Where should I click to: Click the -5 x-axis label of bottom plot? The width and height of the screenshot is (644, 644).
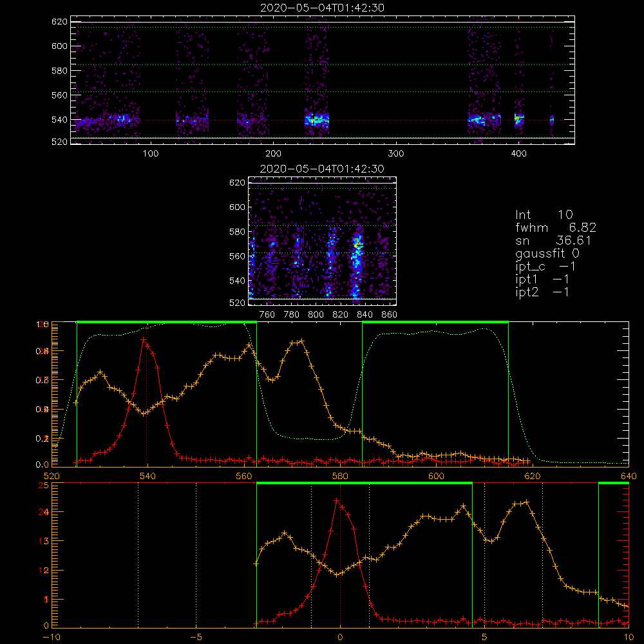tap(196, 637)
